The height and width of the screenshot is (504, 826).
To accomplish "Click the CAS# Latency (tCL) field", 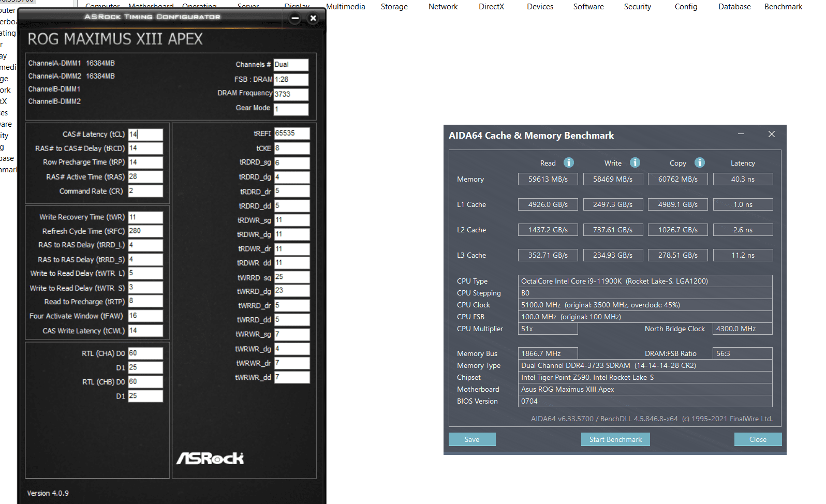I will tap(145, 135).
